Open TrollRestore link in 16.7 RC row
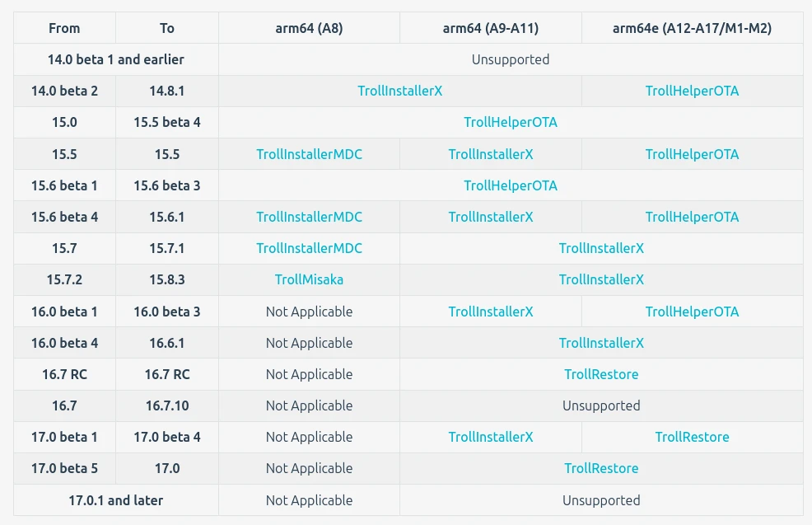Screen dimensions: 812x525 tap(601, 374)
